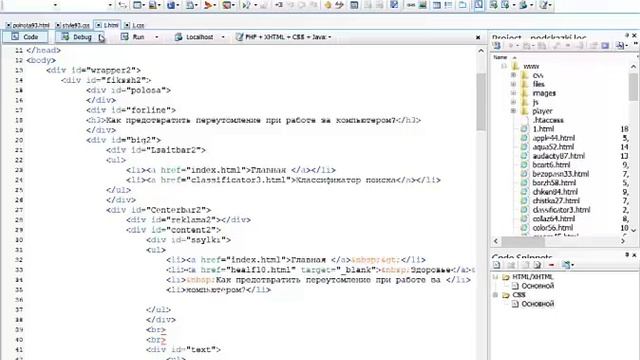
Task: Expand the player folder
Action: [x=513, y=111]
